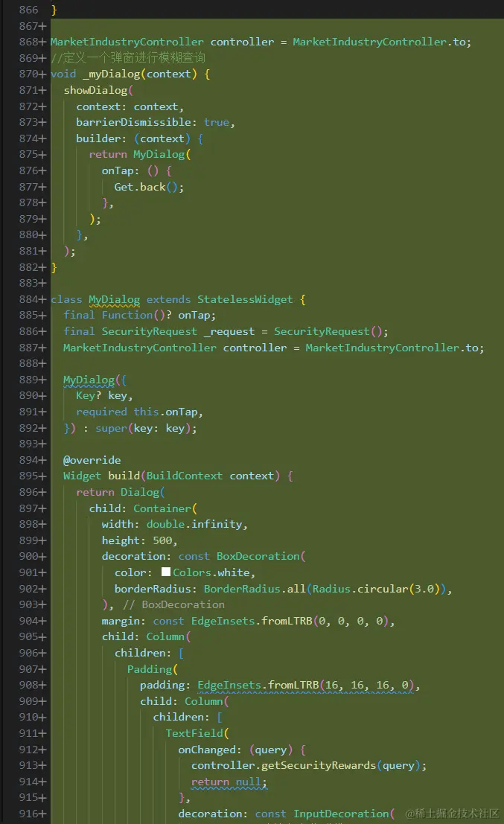Viewport: 504px width, 824px height.
Task: Click Get.back() on line 877
Action: click(x=147, y=187)
